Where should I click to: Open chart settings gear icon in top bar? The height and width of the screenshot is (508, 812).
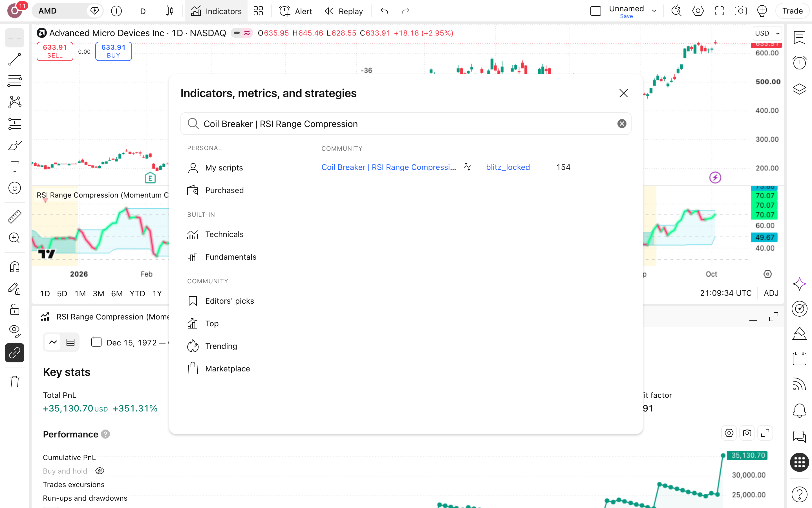tap(698, 11)
